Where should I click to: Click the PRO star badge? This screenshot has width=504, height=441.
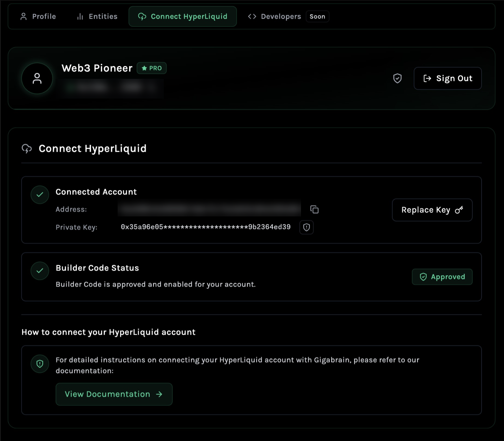[x=152, y=68]
